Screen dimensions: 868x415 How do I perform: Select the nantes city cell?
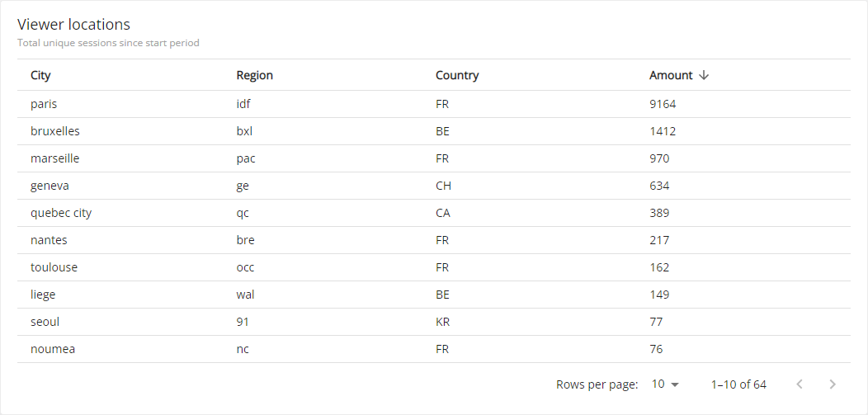[49, 240]
